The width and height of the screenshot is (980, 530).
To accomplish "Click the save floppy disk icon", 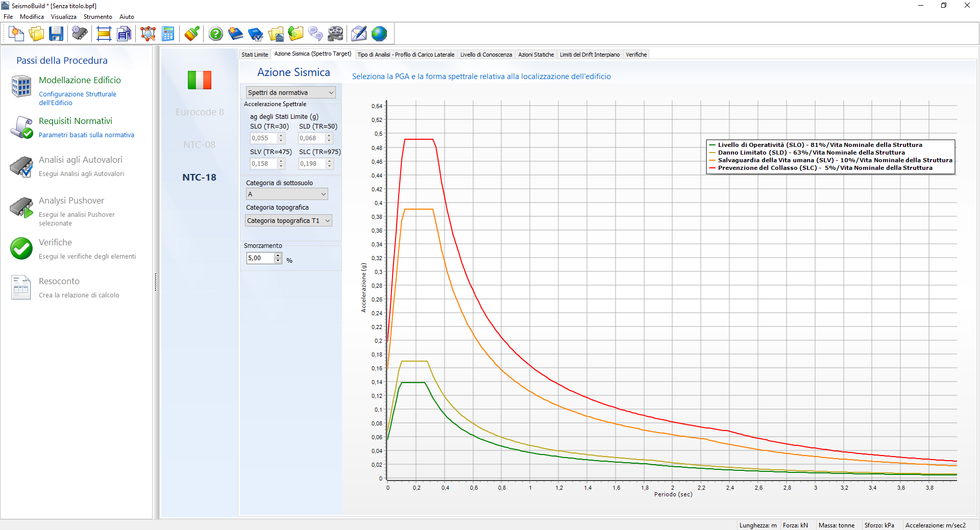I will (56, 34).
